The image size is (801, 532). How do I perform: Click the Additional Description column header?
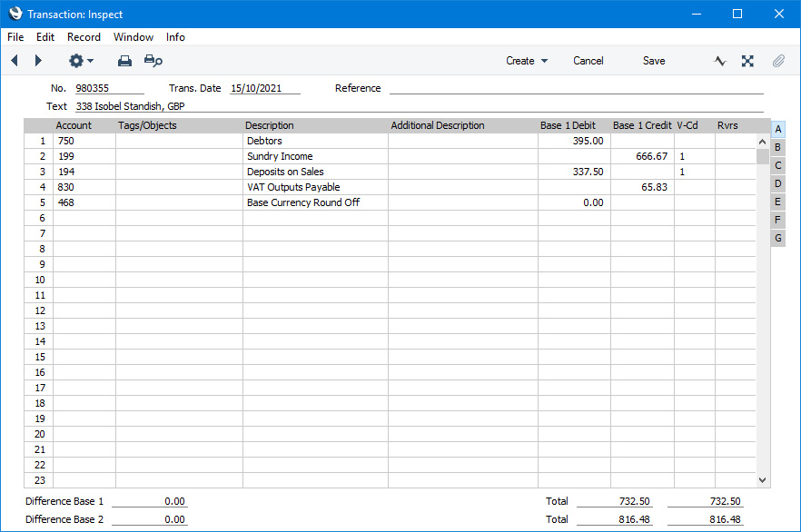pyautogui.click(x=438, y=125)
